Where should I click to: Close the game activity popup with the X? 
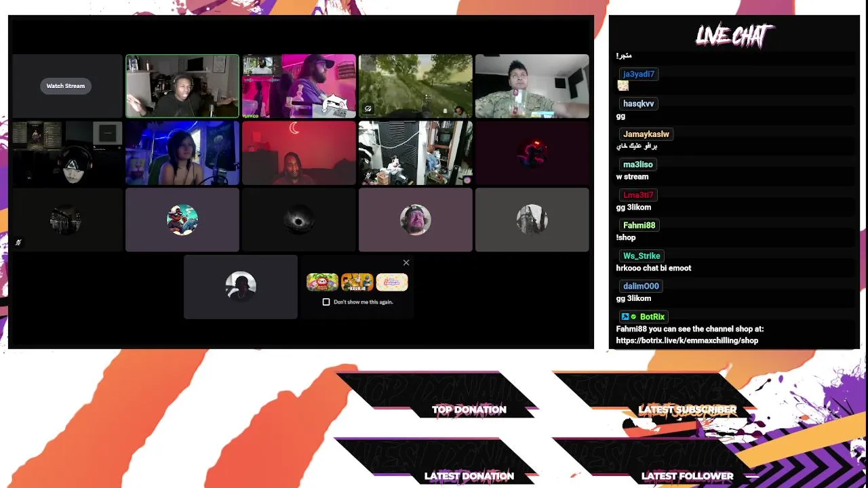(406, 262)
